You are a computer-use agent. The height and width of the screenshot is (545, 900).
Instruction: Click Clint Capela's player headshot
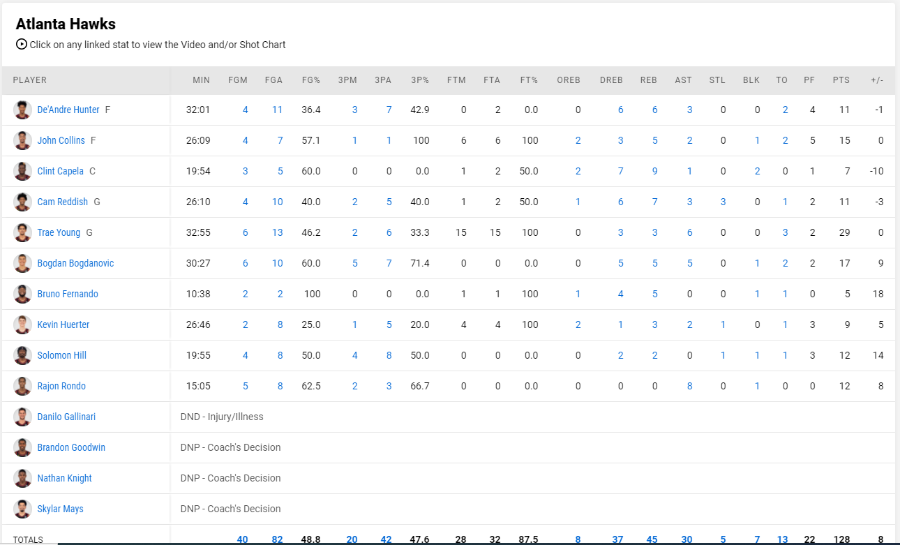click(x=22, y=171)
